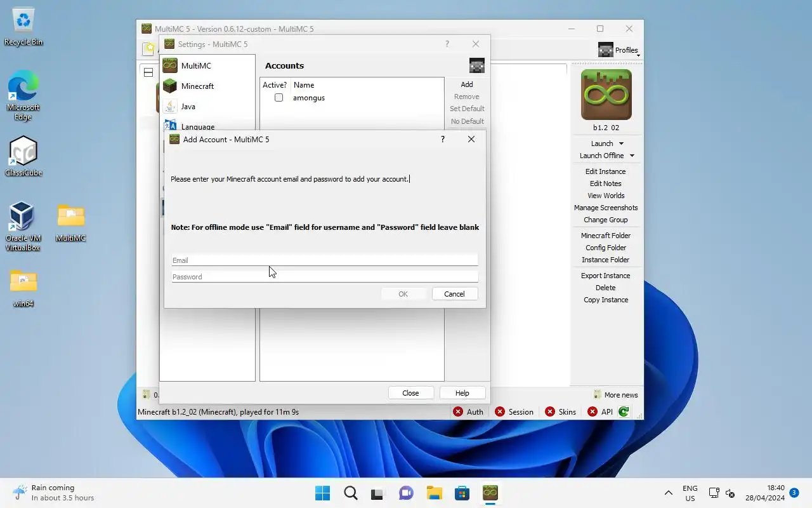Open Minecraft Folder
Viewport: 812px width, 508px height.
coord(605,236)
